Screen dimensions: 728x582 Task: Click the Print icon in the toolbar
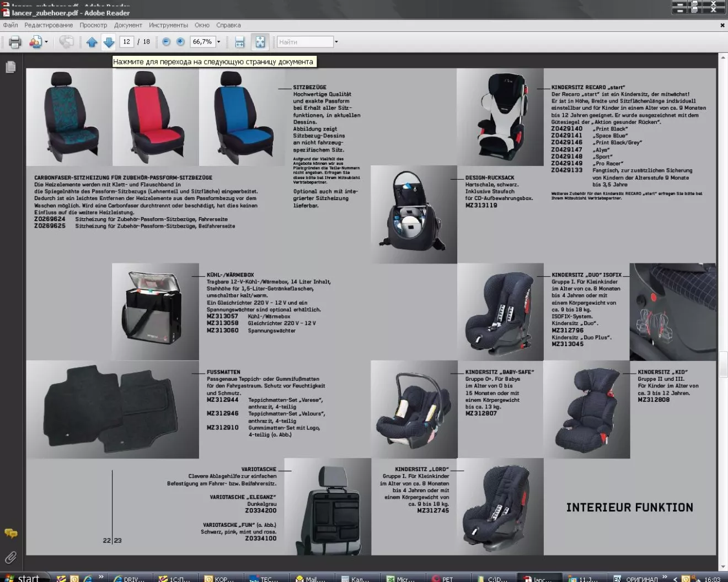15,42
